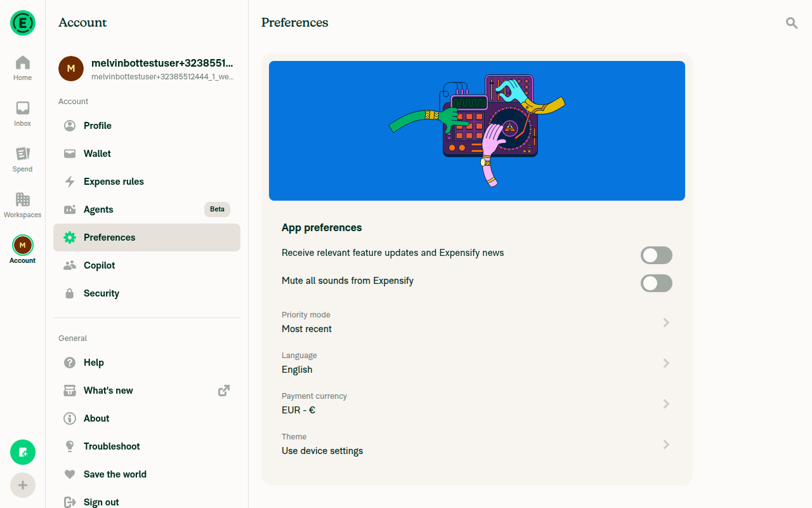Click the 'English' language value
This screenshot has height=508, width=812.
(x=297, y=370)
